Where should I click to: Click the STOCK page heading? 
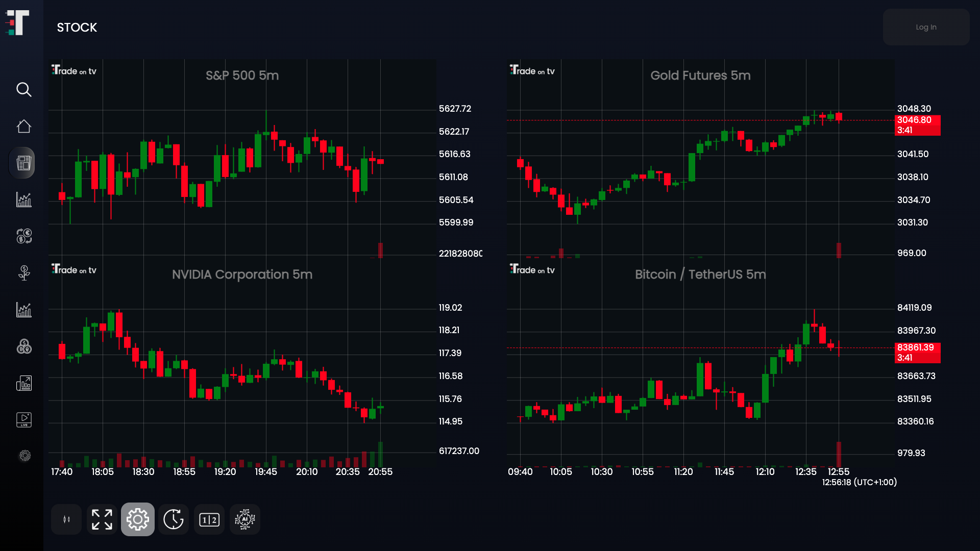click(77, 28)
